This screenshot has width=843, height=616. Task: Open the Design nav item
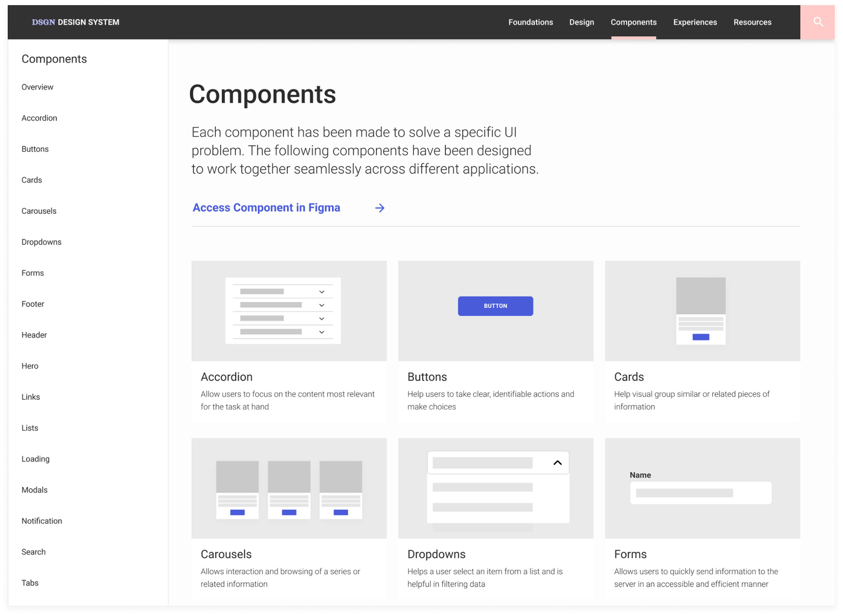click(x=581, y=22)
